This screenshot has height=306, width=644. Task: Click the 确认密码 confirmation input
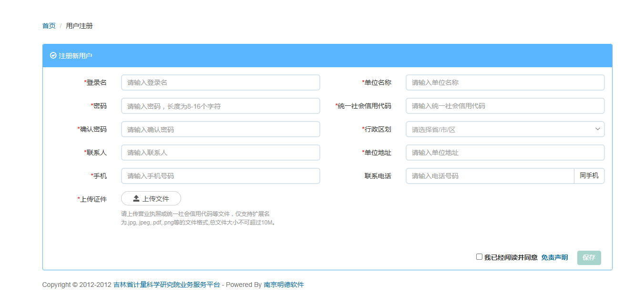(x=220, y=129)
